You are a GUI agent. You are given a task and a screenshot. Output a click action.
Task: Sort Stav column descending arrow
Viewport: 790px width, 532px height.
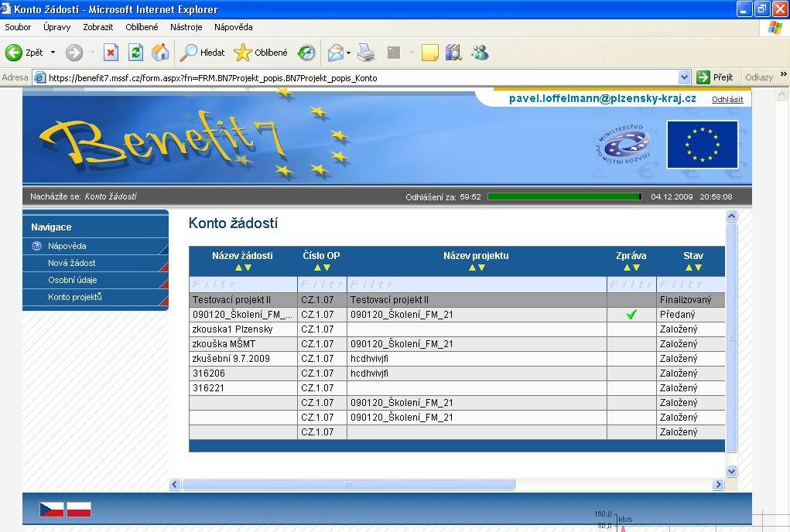tap(698, 268)
